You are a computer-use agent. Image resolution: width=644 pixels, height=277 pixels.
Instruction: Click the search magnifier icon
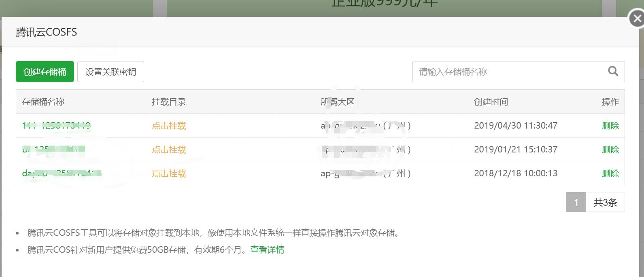(x=613, y=72)
